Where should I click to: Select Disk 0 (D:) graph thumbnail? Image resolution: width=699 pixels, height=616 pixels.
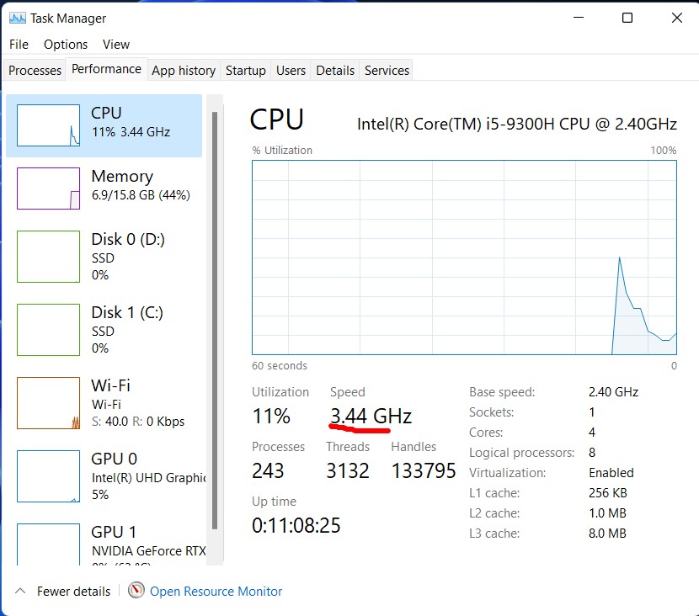tap(48, 257)
